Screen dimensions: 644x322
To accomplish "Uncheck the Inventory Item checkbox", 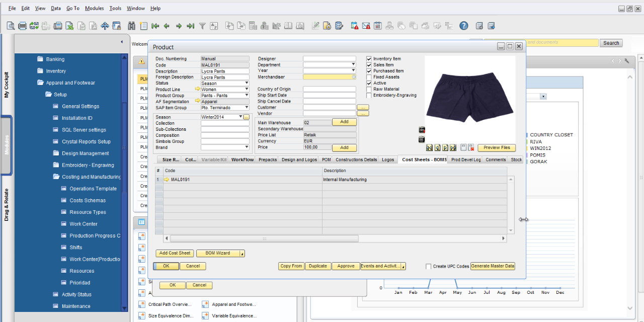I will tap(369, 59).
